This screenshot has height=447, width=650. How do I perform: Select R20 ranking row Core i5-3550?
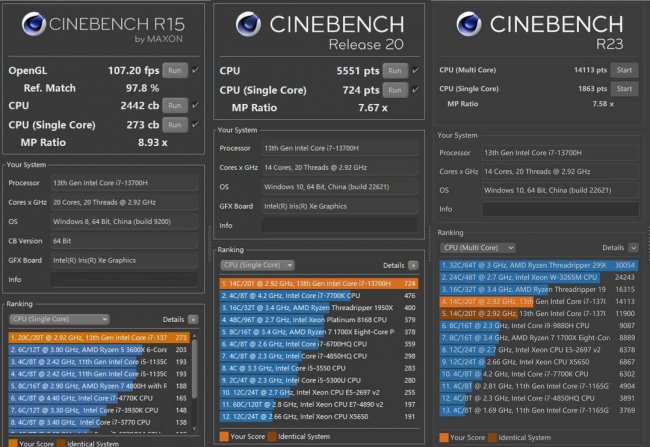(319, 368)
